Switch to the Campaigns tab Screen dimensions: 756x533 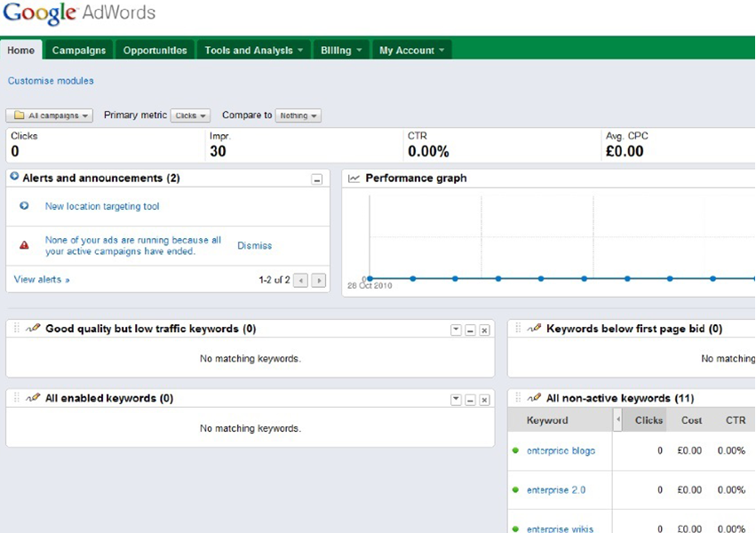pos(78,50)
